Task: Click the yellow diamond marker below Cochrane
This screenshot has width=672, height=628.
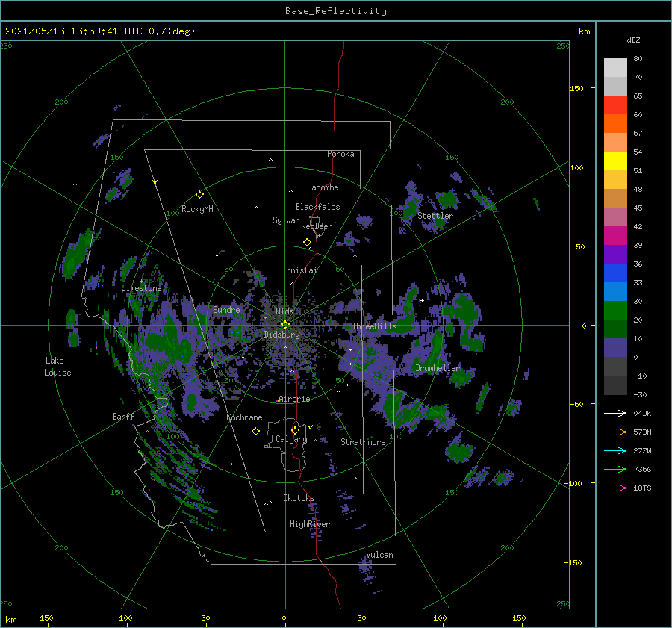Action: click(255, 432)
